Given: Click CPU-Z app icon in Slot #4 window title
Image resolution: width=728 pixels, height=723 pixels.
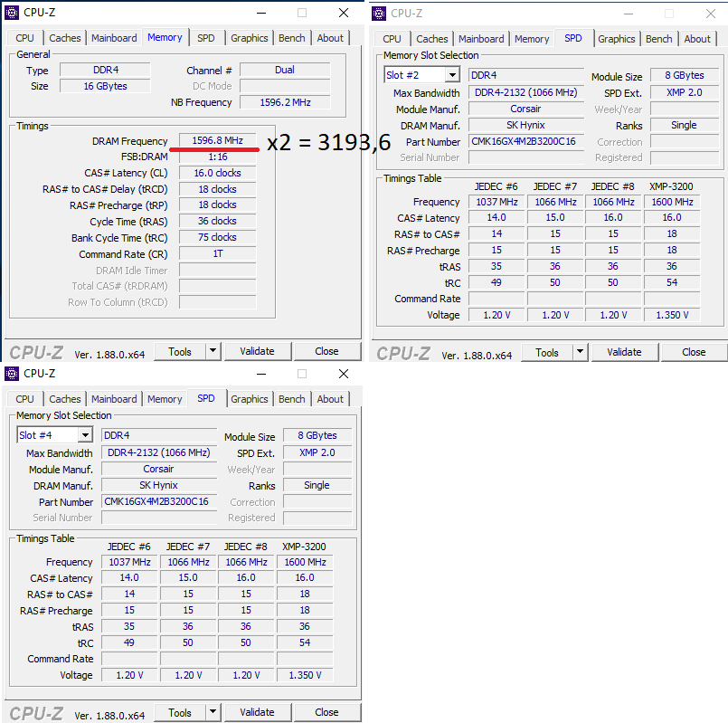Looking at the screenshot, I should 12,374.
